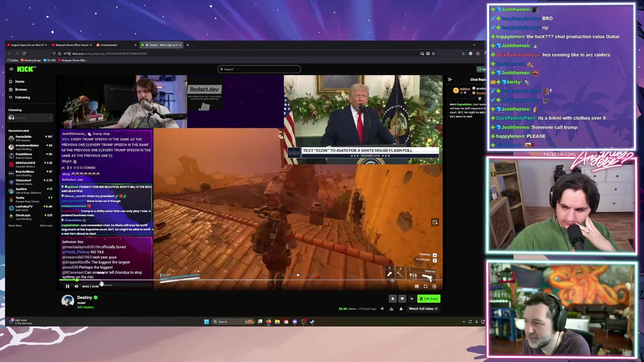
Task: Open BeardsNBass recommended channel
Action: coord(30,173)
